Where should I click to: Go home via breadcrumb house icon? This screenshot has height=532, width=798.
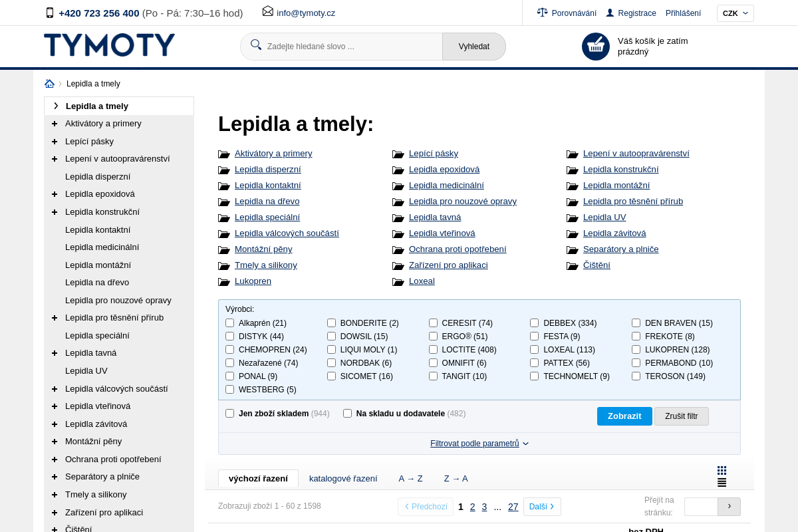click(50, 84)
